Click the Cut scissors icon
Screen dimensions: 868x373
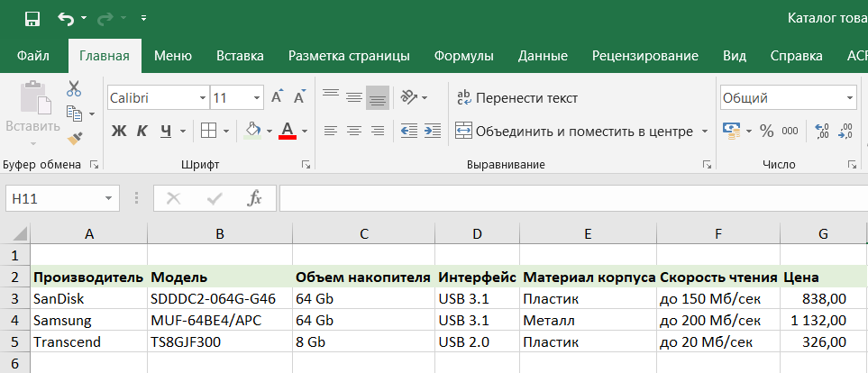click(x=74, y=88)
